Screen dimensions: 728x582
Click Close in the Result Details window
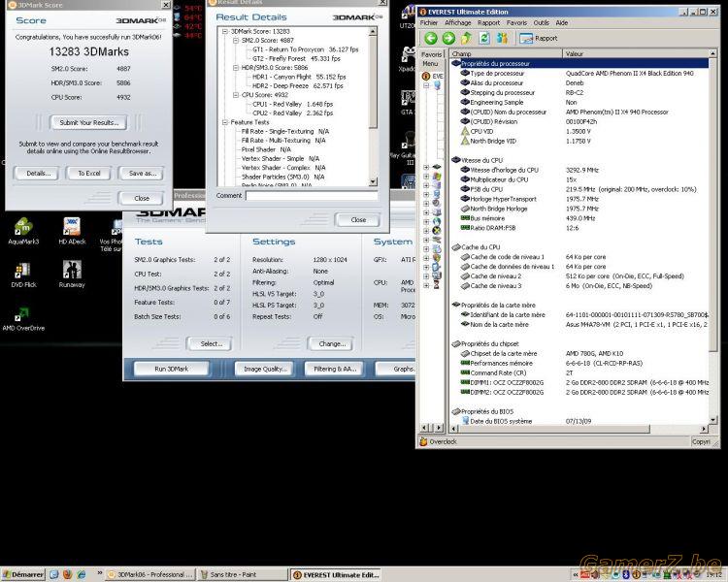[x=357, y=219]
